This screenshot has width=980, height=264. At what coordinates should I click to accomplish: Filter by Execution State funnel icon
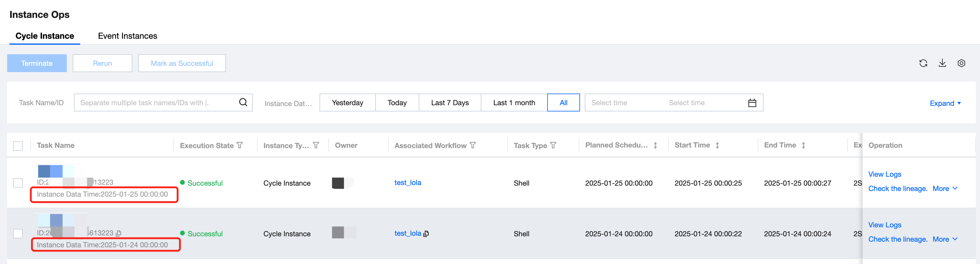pyautogui.click(x=240, y=145)
